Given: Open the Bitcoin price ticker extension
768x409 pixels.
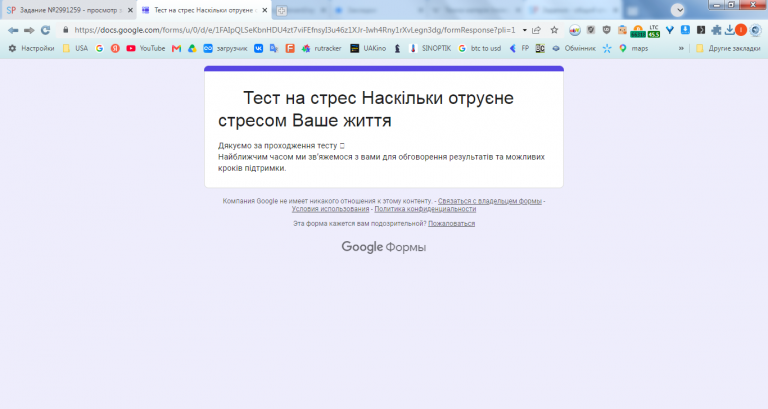Looking at the screenshot, I should pos(638,31).
